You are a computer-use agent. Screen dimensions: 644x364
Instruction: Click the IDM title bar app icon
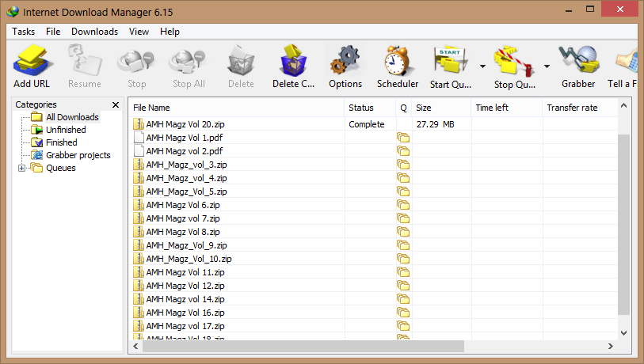coord(13,12)
